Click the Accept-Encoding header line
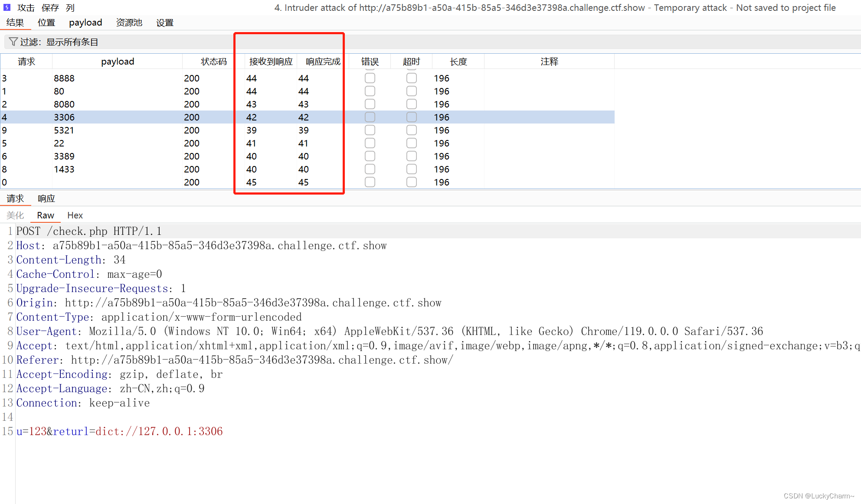 (120, 374)
